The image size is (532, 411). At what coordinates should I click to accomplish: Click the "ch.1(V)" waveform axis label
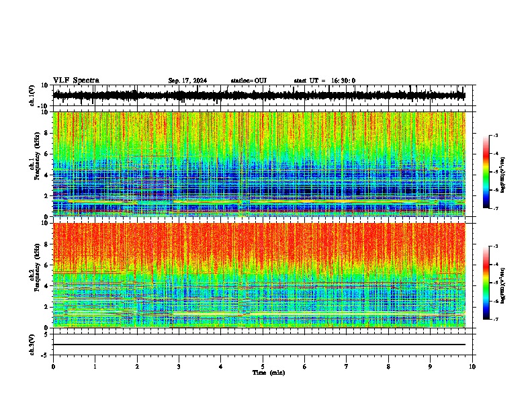pyautogui.click(x=32, y=95)
